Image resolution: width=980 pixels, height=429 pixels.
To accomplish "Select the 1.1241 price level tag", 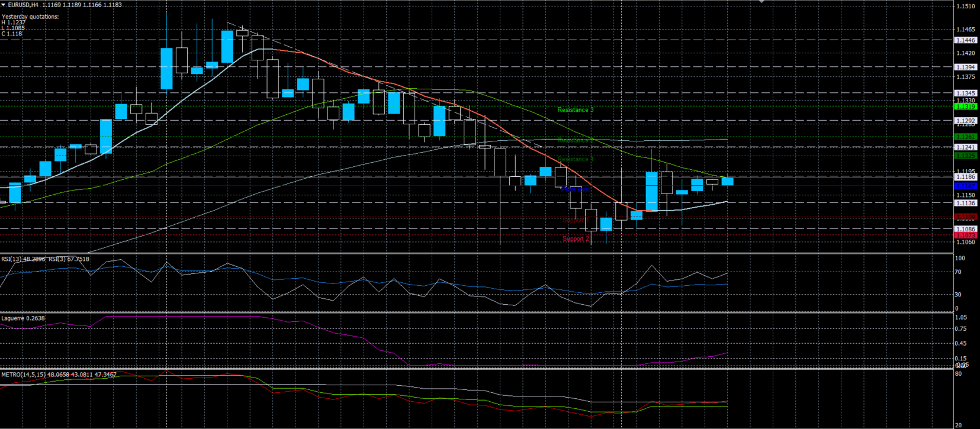I will (x=966, y=147).
